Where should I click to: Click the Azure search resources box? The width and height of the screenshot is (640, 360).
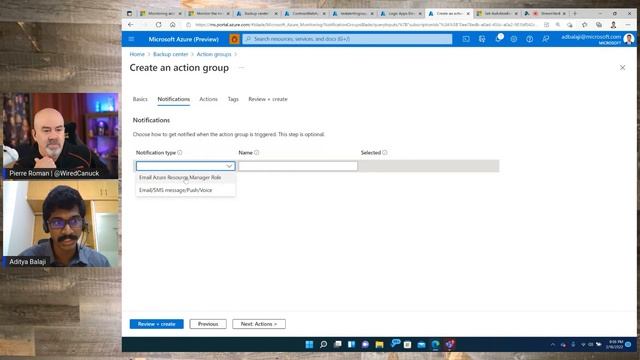(347, 39)
